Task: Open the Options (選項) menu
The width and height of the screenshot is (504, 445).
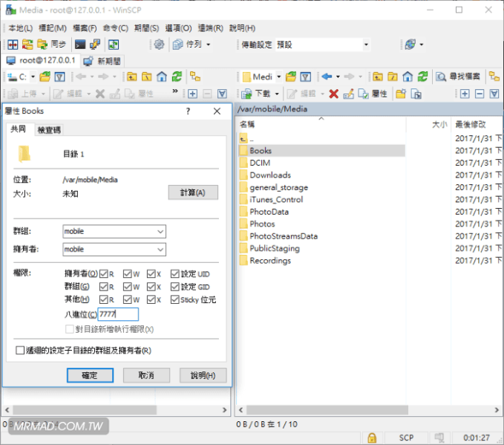Action: coord(178,28)
